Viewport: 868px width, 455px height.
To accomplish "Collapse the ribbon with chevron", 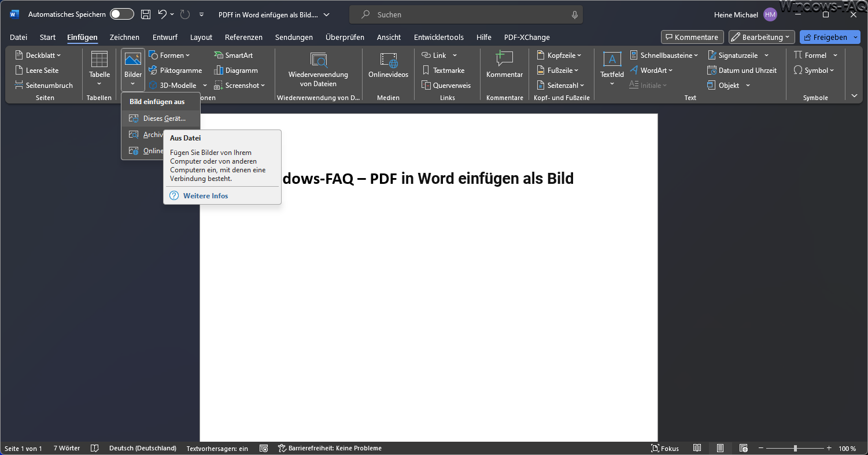I will 854,96.
